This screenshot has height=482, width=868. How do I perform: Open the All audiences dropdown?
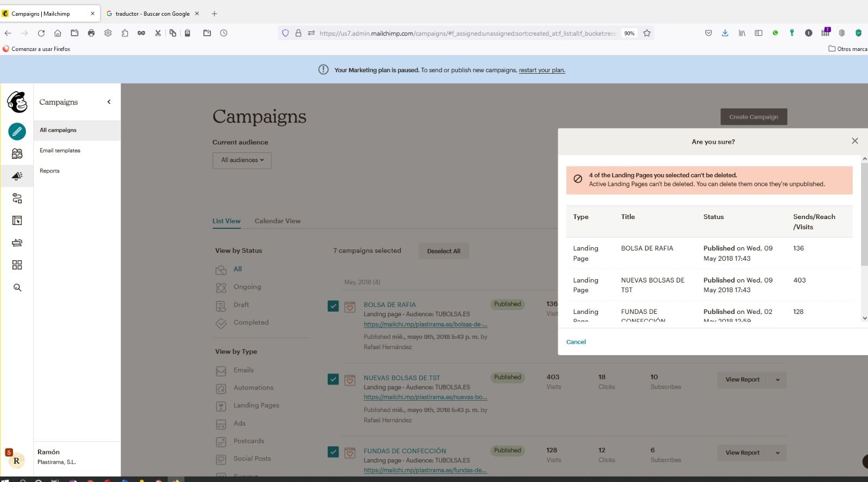(242, 160)
